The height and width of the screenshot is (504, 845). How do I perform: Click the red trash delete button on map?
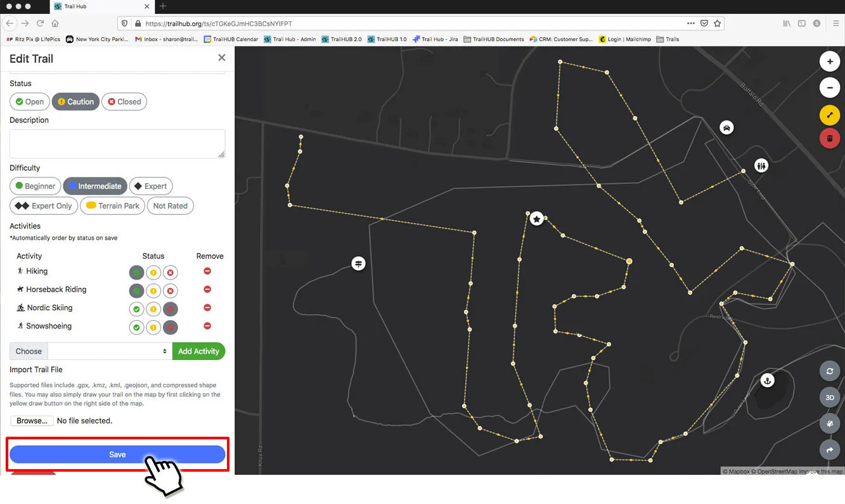[x=830, y=138]
